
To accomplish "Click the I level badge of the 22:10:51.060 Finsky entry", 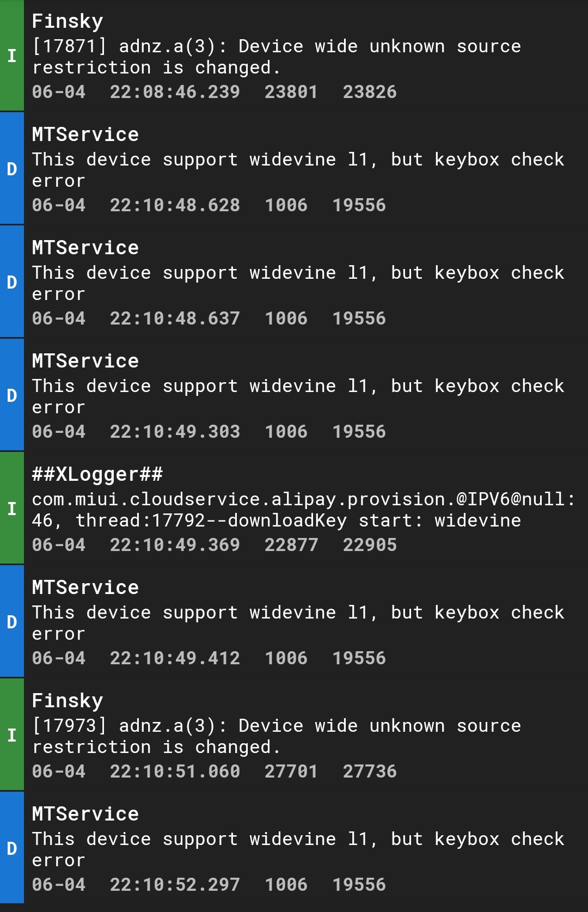I will [12, 735].
